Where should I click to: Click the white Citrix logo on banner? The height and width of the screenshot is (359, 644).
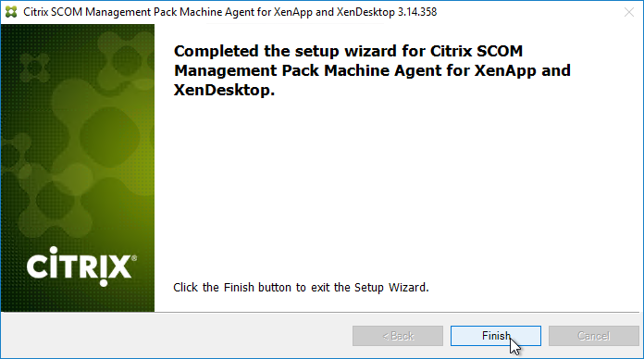(81, 266)
